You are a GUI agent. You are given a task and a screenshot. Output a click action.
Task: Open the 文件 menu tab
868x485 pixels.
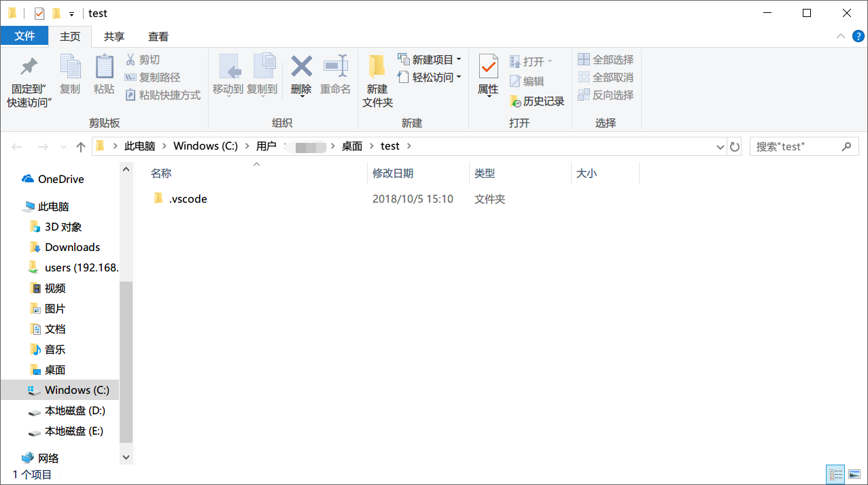click(24, 36)
